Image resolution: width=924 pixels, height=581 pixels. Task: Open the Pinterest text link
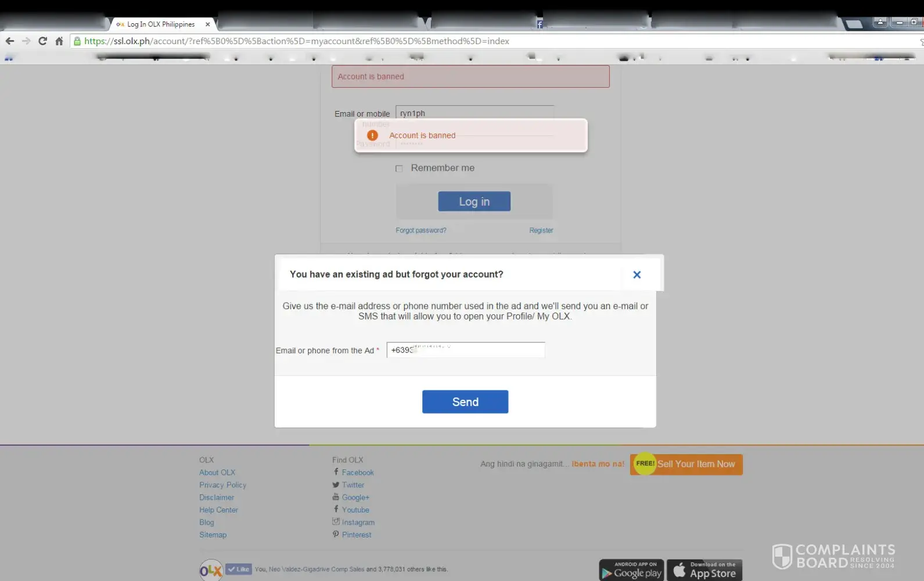click(x=357, y=535)
